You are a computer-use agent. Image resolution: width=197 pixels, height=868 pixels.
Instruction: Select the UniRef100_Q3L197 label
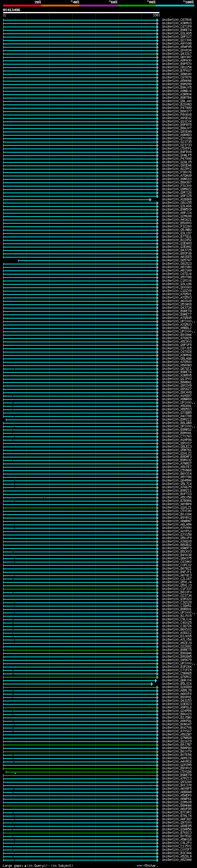[177, 233]
